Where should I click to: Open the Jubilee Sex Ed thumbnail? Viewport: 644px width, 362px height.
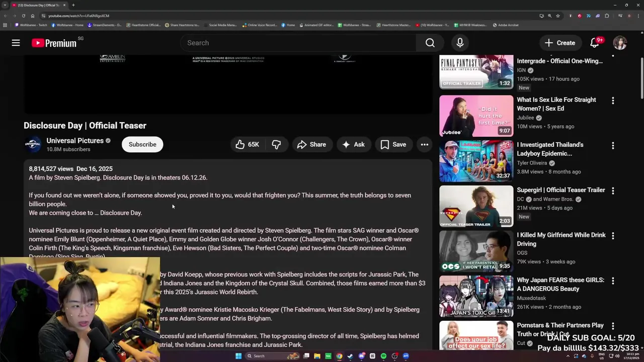click(x=476, y=116)
